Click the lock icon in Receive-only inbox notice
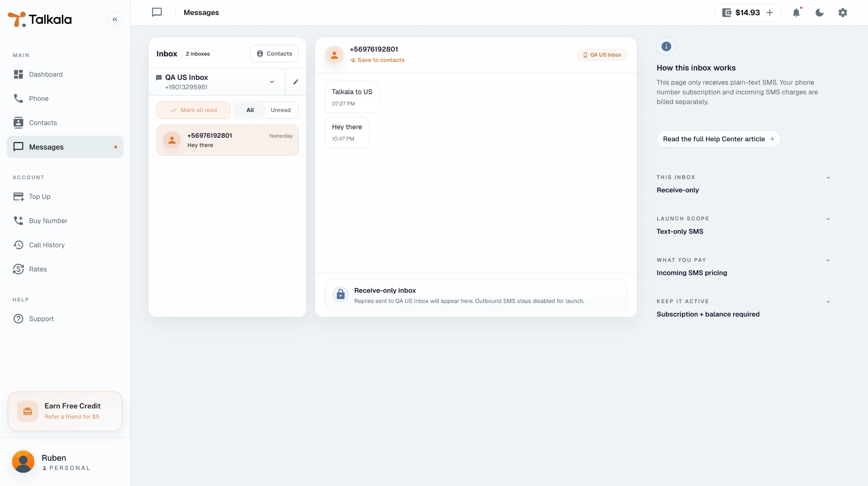868x486 pixels. [x=341, y=294]
